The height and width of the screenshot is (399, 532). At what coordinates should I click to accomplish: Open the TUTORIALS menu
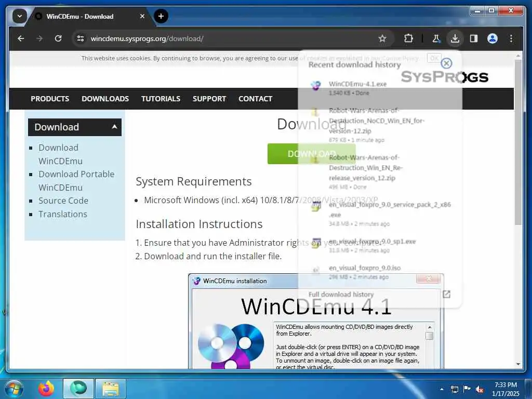click(x=161, y=99)
